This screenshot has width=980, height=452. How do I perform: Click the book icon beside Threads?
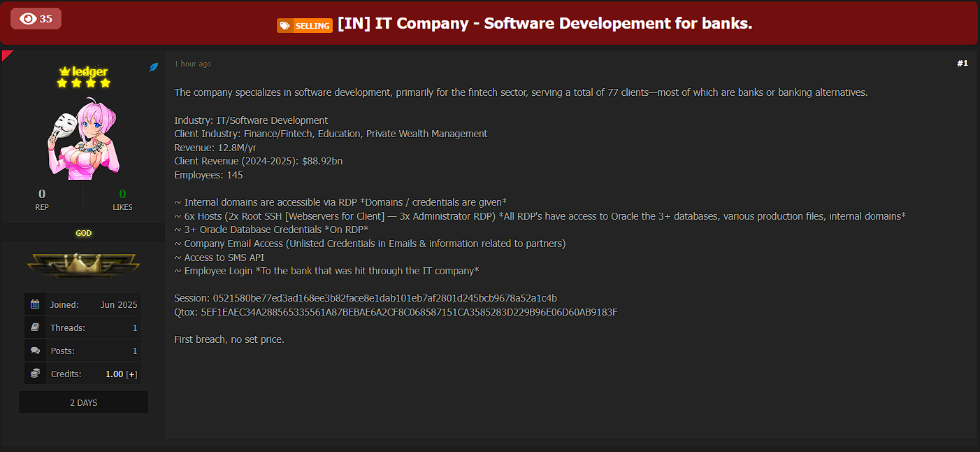pyautogui.click(x=35, y=327)
